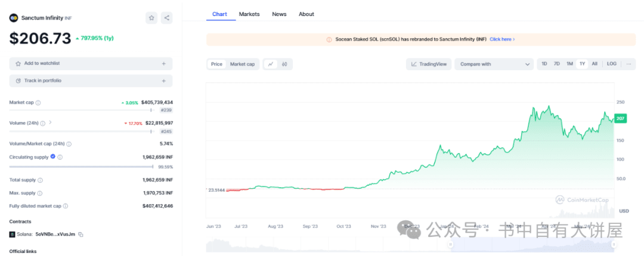644x256 pixels.
Task: Toggle the Price chart view
Action: 216,64
